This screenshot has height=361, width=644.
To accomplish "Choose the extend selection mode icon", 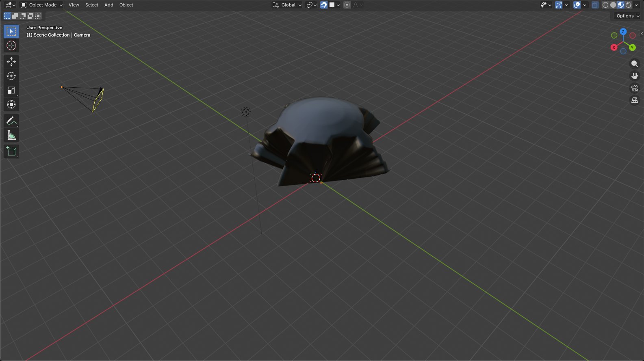I will [x=15, y=16].
